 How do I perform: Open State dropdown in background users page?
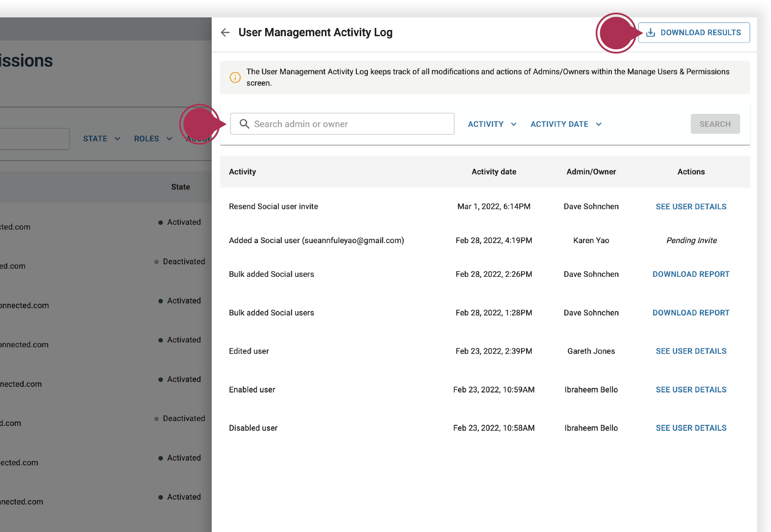click(x=102, y=138)
